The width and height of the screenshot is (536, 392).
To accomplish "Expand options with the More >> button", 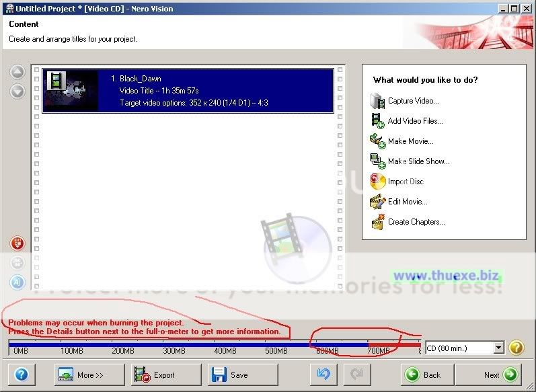I will 89,375.
